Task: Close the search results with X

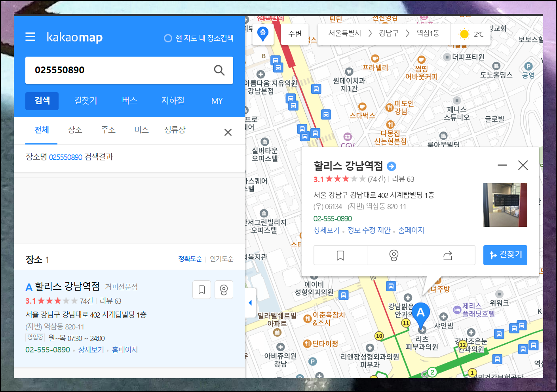Action: [x=228, y=132]
